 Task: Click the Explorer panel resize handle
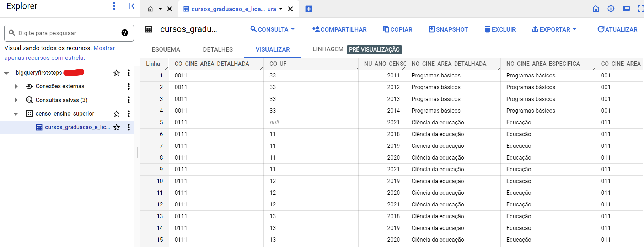(138, 152)
